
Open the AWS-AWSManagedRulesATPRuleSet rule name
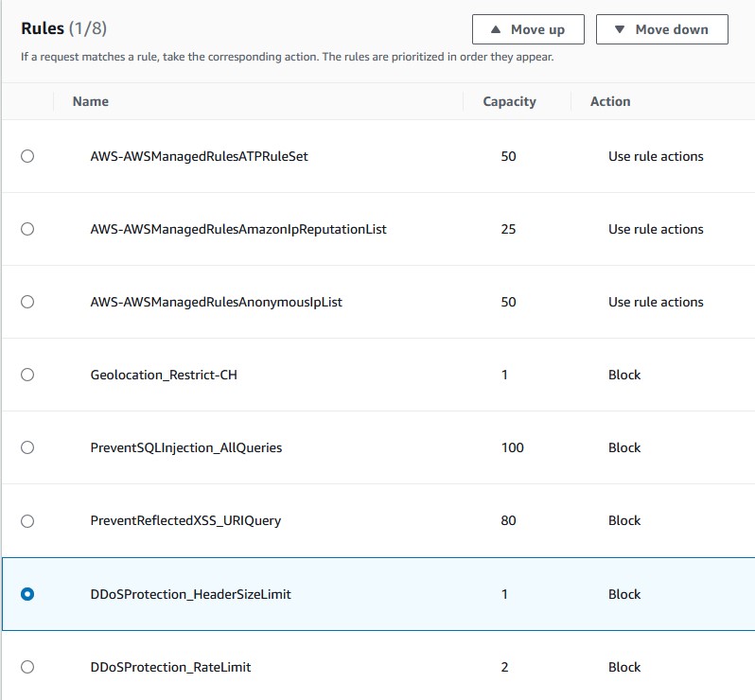tap(199, 156)
